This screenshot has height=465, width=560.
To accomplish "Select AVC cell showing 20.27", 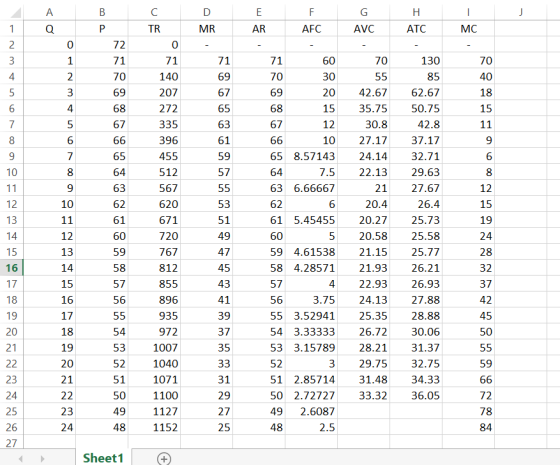I will [x=364, y=220].
